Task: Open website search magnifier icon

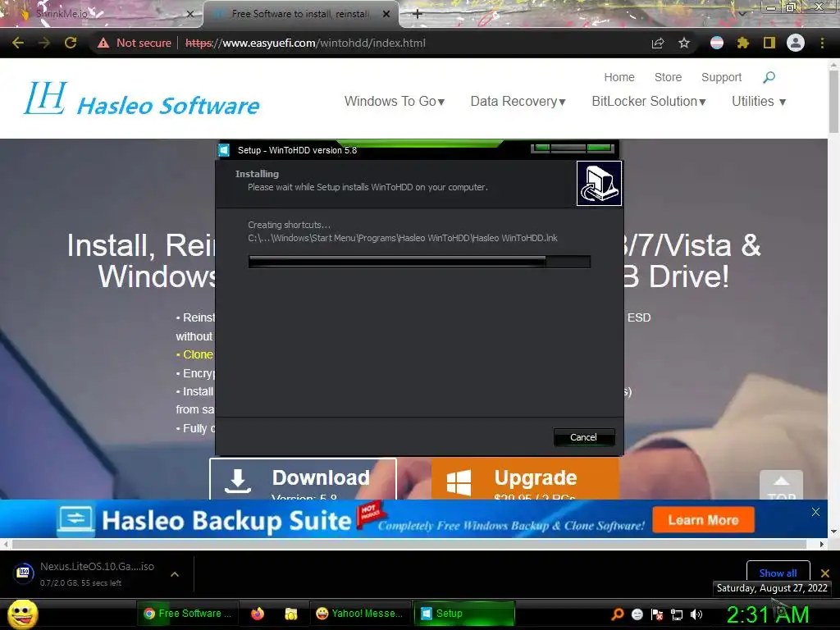Action: click(769, 77)
